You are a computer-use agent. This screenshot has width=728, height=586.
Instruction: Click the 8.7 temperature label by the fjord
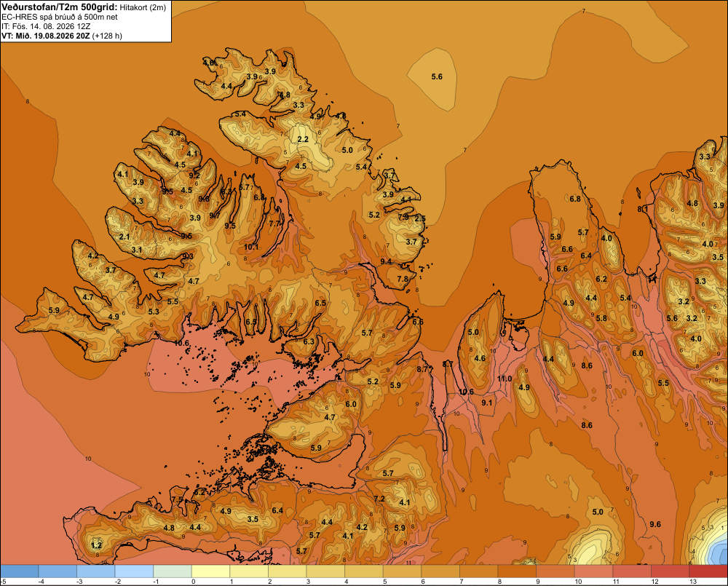coord(422,369)
